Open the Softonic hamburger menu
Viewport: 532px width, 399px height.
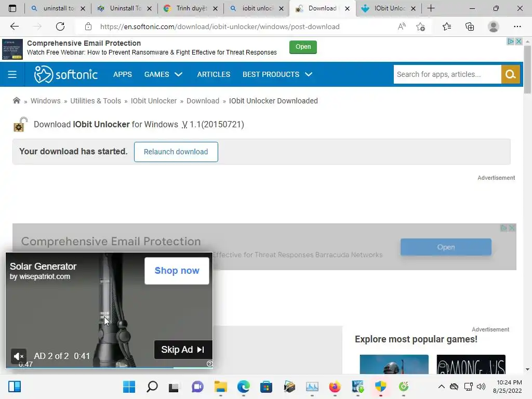(12, 74)
